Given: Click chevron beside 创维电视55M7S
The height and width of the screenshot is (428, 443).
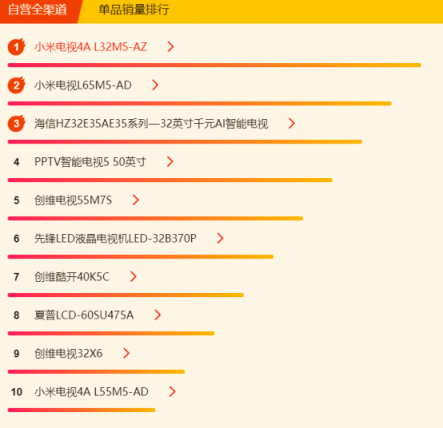Looking at the screenshot, I should tap(135, 200).
